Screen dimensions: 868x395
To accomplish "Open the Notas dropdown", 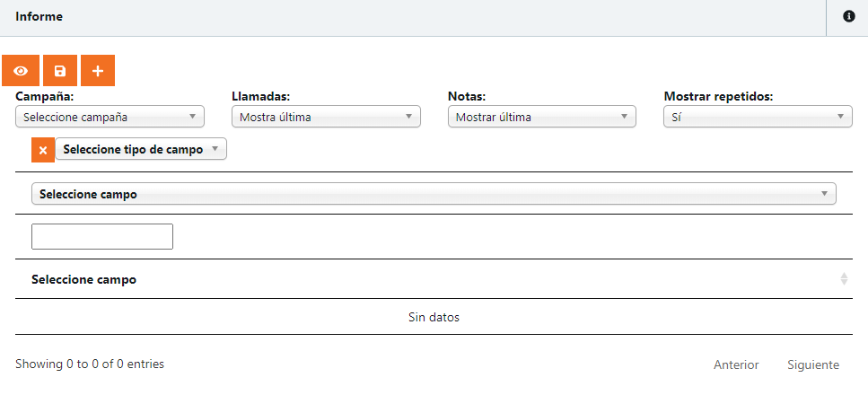I will [x=541, y=117].
